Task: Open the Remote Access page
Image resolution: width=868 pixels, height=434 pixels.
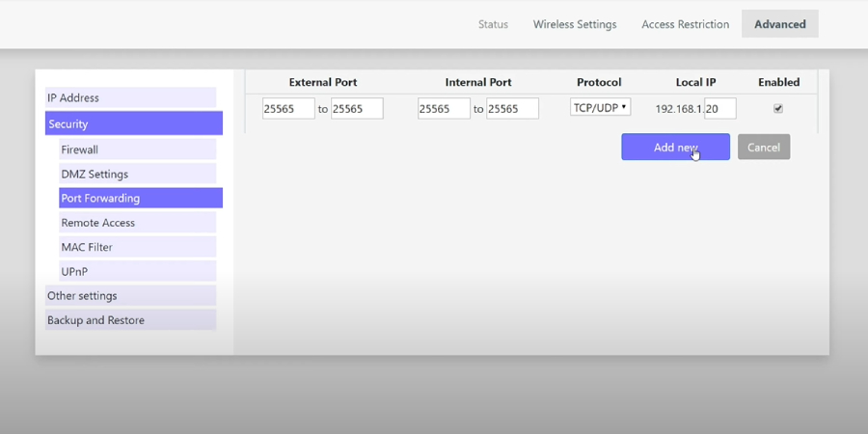Action: click(x=137, y=223)
